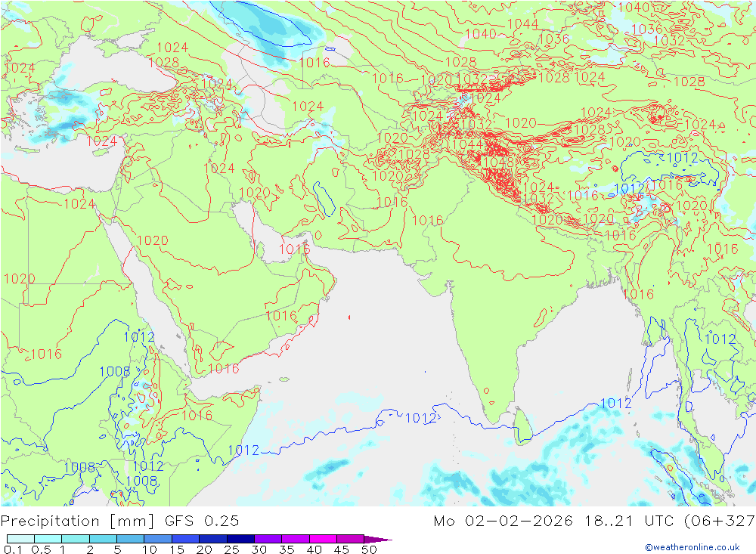Image resolution: width=756 pixels, height=554 pixels.
Task: Choose the 40–45 mm magenta legend swatch
Action: point(323,539)
